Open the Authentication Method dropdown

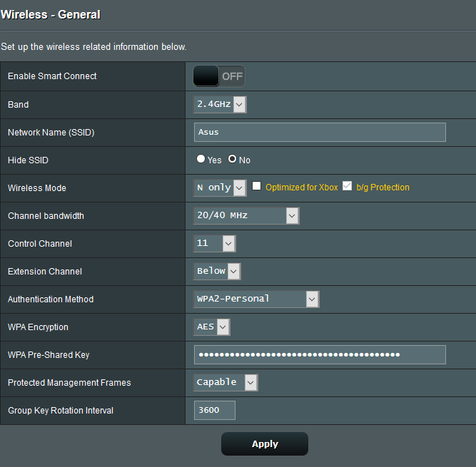256,299
